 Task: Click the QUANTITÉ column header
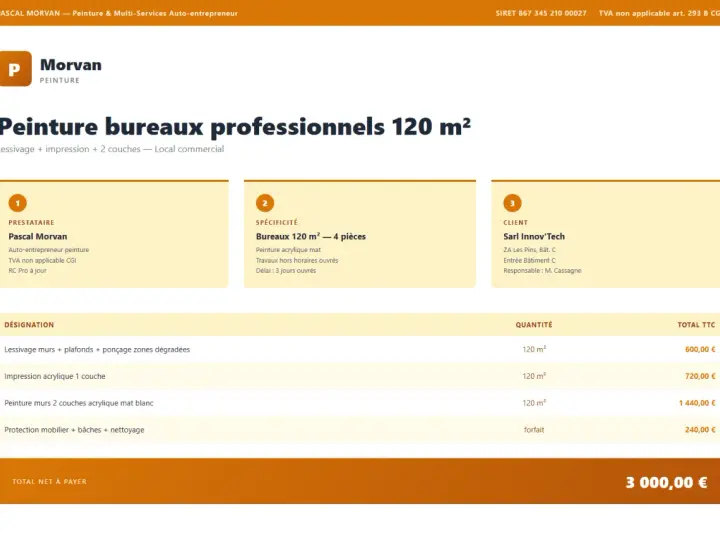[534, 325]
